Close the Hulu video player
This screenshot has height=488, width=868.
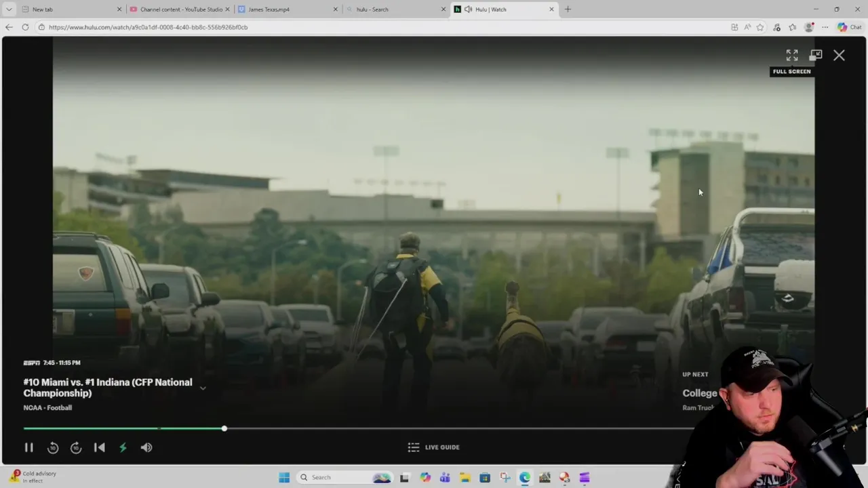click(839, 56)
